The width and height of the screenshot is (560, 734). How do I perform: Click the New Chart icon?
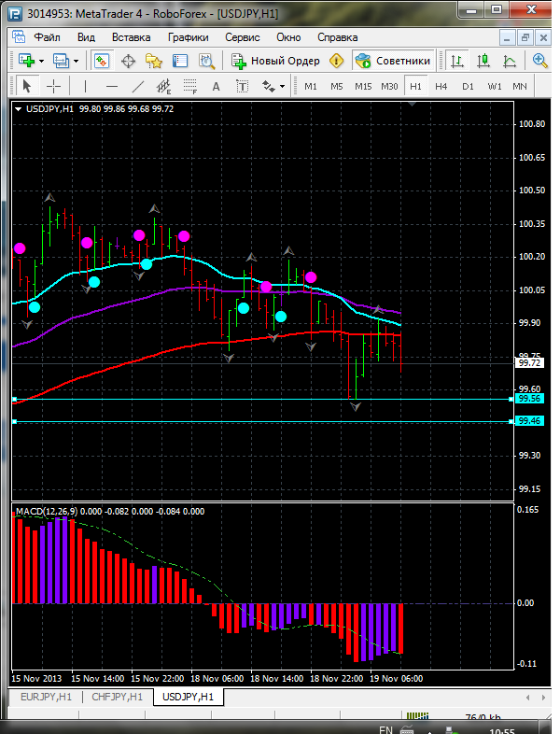pos(26,61)
